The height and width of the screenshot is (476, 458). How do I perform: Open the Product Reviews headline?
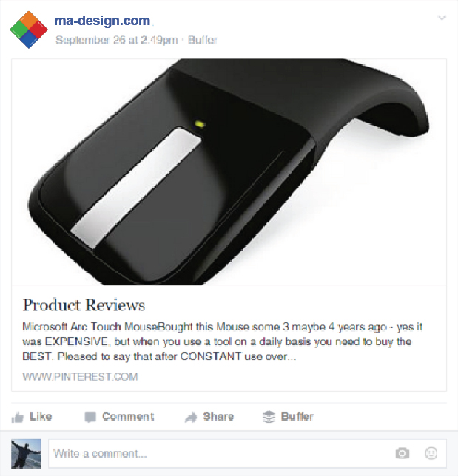pos(84,305)
